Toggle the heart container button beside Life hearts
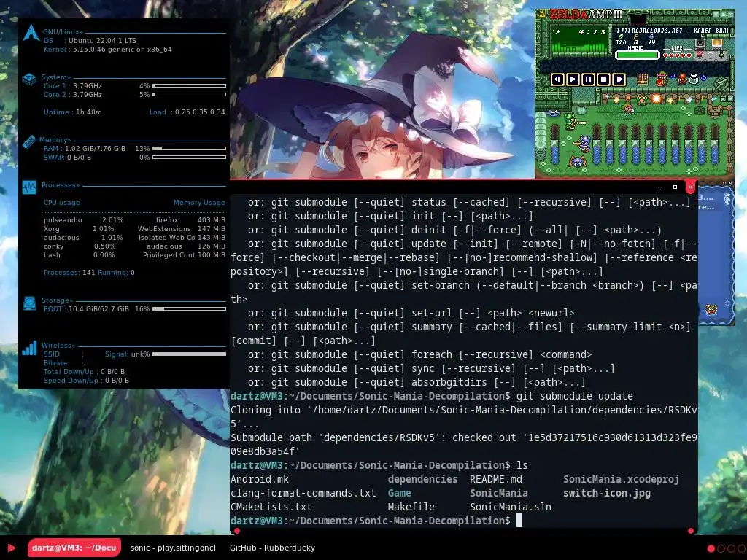This screenshot has height=560, width=747. click(x=700, y=55)
